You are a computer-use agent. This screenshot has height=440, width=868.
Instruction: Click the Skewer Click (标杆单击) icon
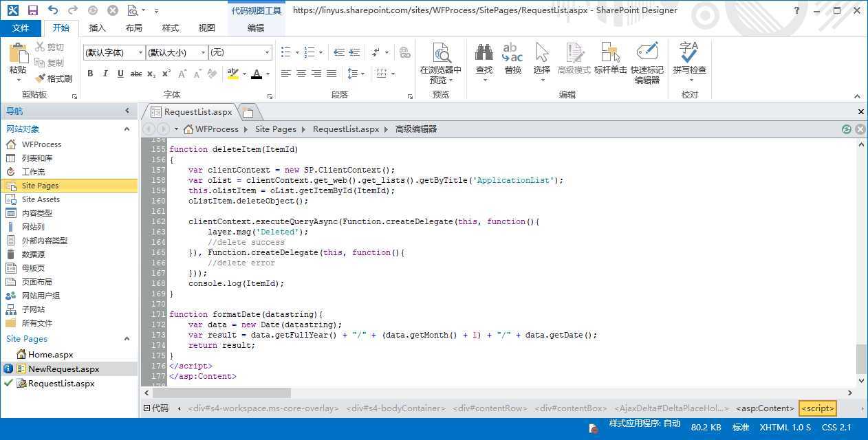(x=611, y=52)
